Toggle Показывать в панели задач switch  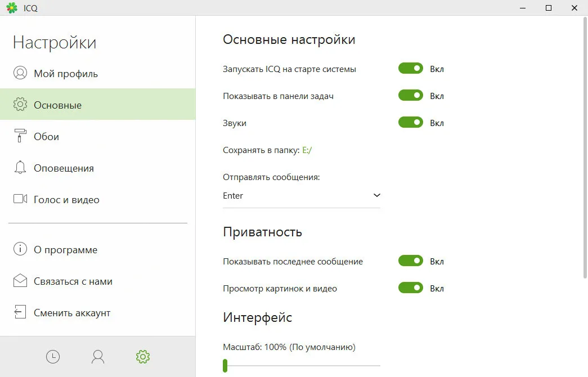coord(411,95)
